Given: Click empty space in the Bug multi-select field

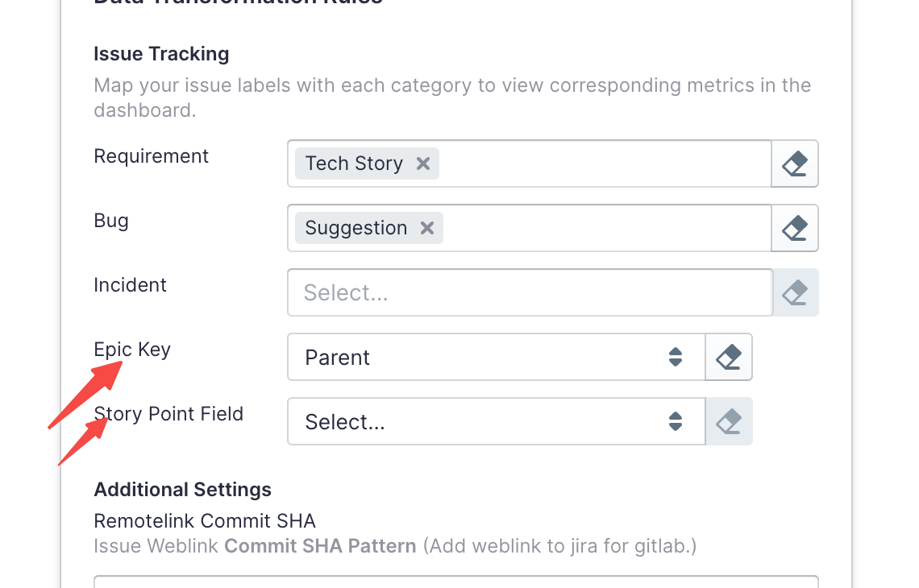Looking at the screenshot, I should 605,228.
